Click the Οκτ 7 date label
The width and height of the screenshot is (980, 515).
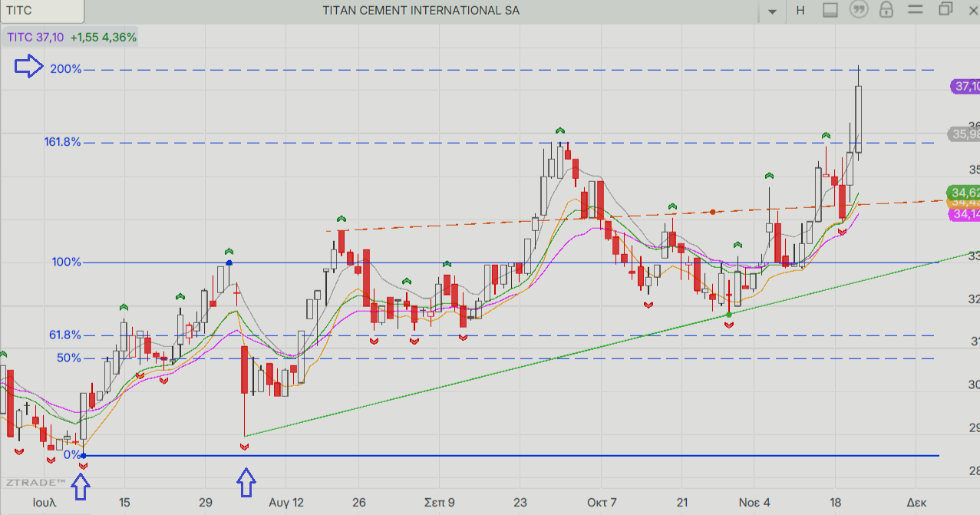pyautogui.click(x=602, y=503)
